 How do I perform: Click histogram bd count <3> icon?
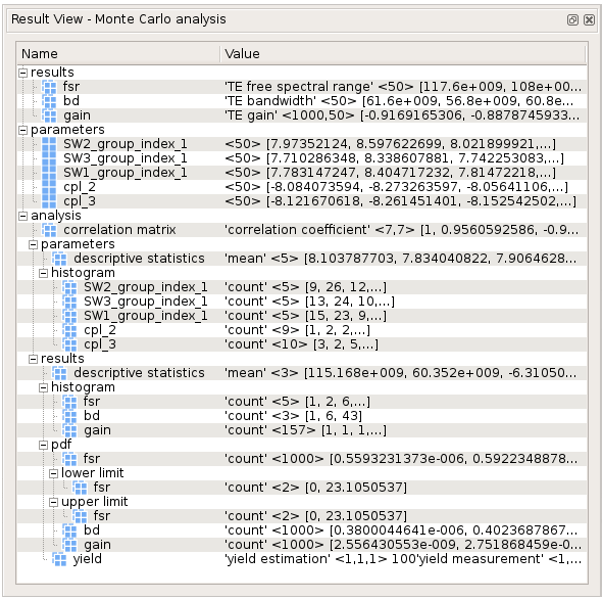(70, 416)
